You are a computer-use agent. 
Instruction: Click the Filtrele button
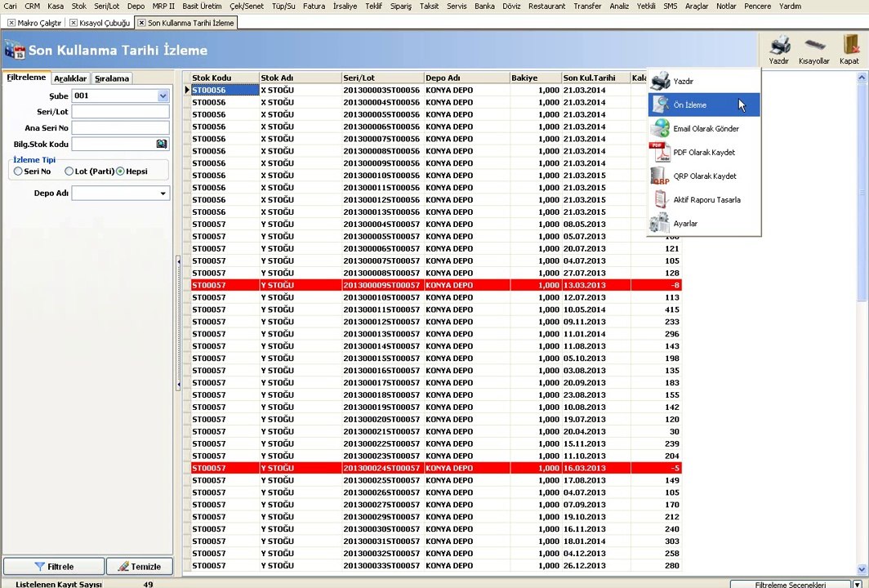tap(54, 567)
